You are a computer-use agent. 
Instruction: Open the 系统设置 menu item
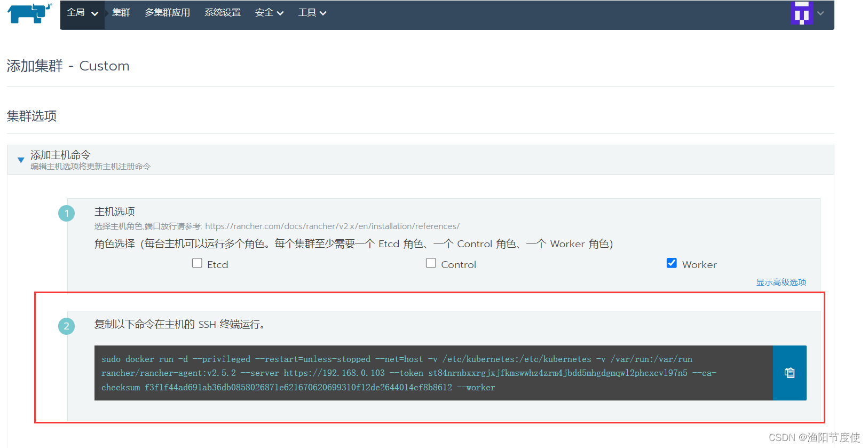(223, 13)
